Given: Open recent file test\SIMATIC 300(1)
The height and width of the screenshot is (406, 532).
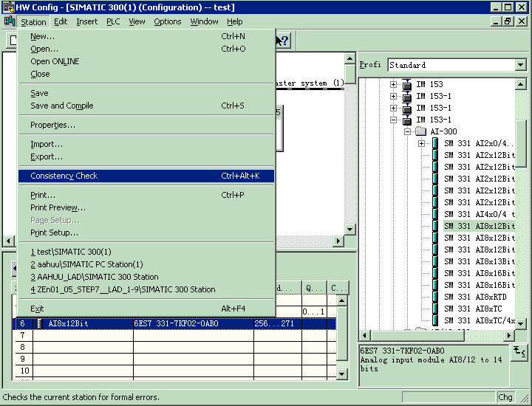Looking at the screenshot, I should click(x=70, y=252).
